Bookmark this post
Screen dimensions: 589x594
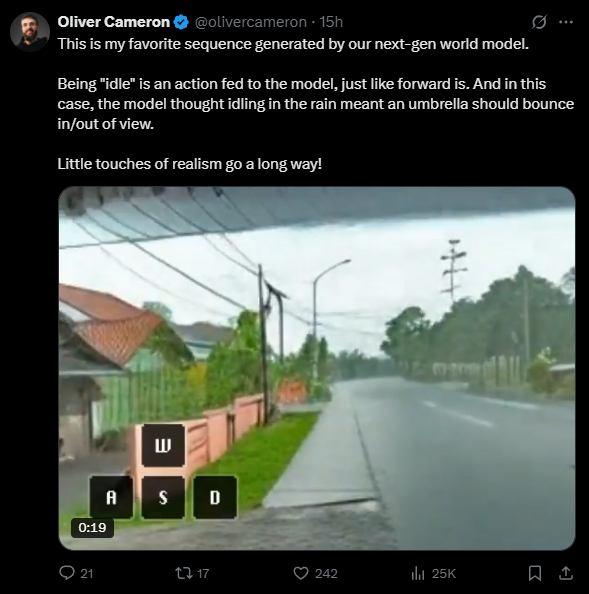tap(535, 573)
